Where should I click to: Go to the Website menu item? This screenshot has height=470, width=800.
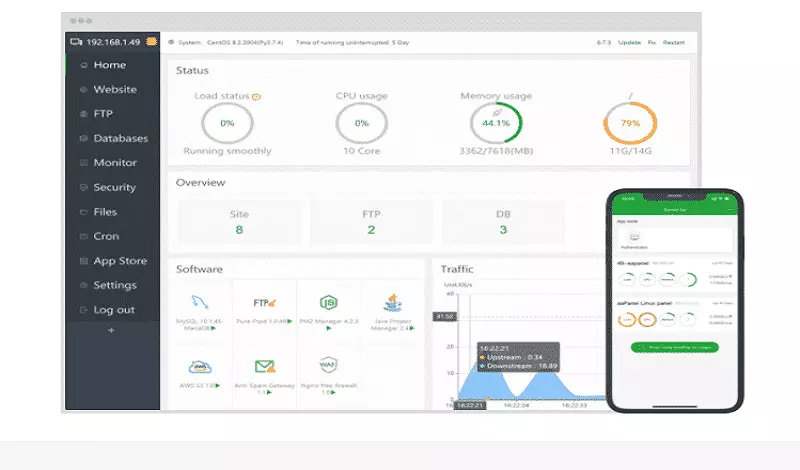click(113, 89)
